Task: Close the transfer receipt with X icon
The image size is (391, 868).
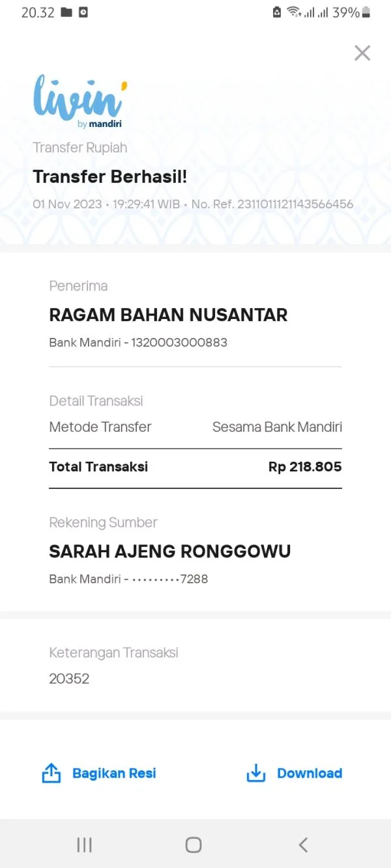Action: pos(362,53)
